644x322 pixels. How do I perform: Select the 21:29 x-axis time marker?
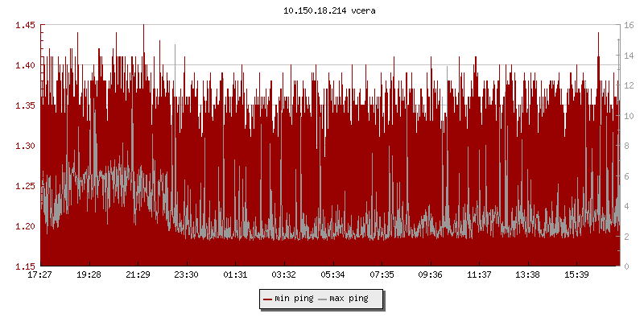coord(138,275)
